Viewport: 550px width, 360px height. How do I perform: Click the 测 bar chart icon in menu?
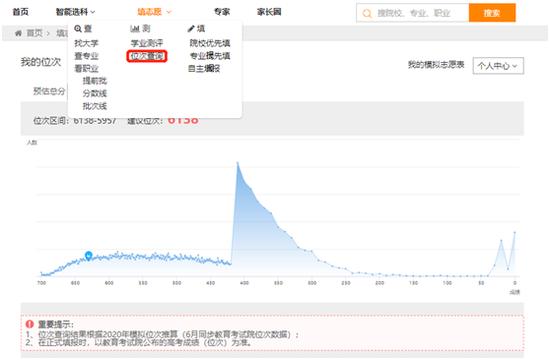point(135,28)
